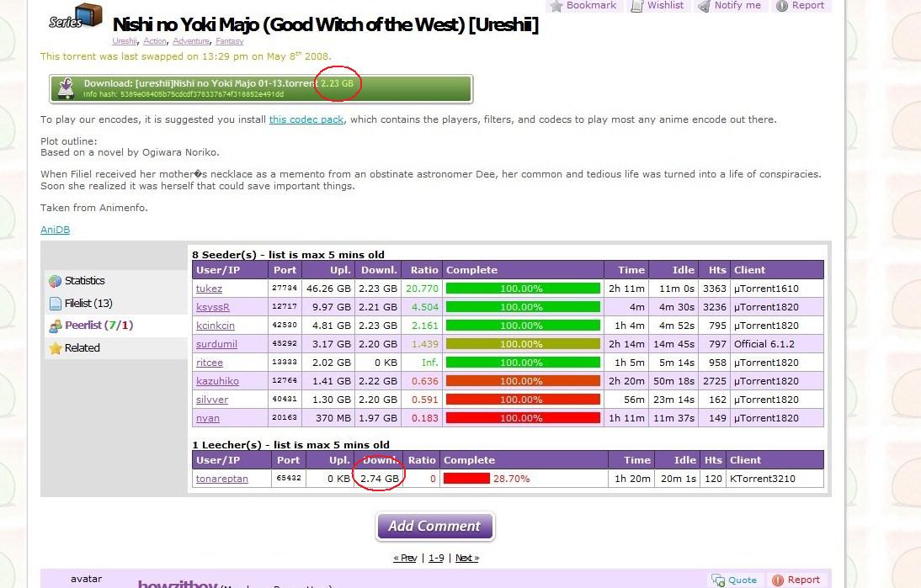
Task: Click tonareptan 28.70% progress bar
Action: click(x=466, y=479)
